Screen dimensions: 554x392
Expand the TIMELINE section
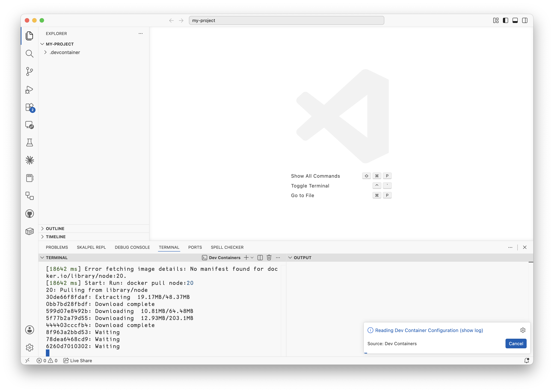94,237
